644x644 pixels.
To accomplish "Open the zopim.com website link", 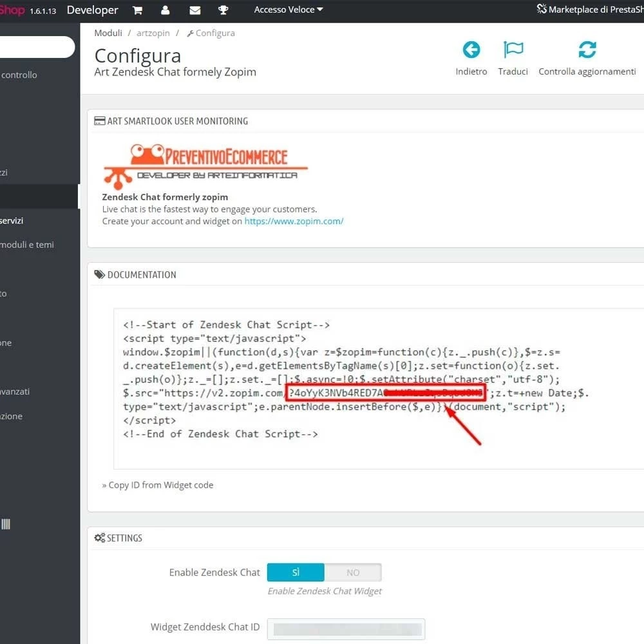I will [x=294, y=221].
